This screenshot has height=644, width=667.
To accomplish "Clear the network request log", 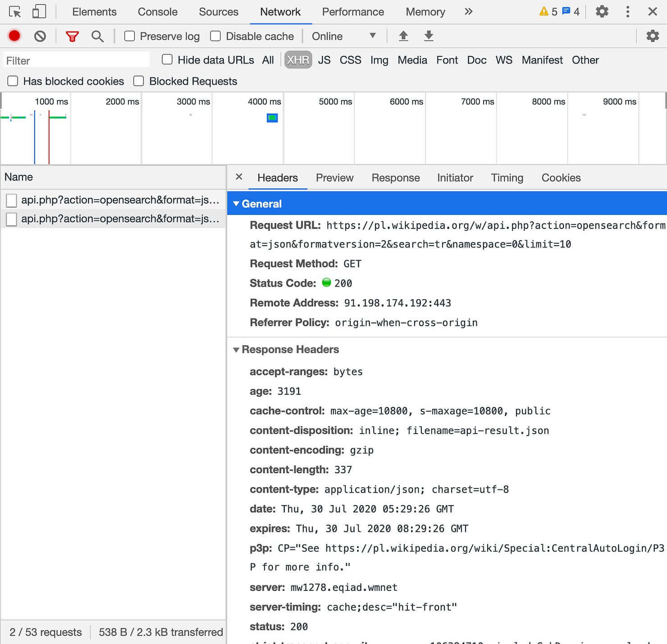I will coord(40,36).
